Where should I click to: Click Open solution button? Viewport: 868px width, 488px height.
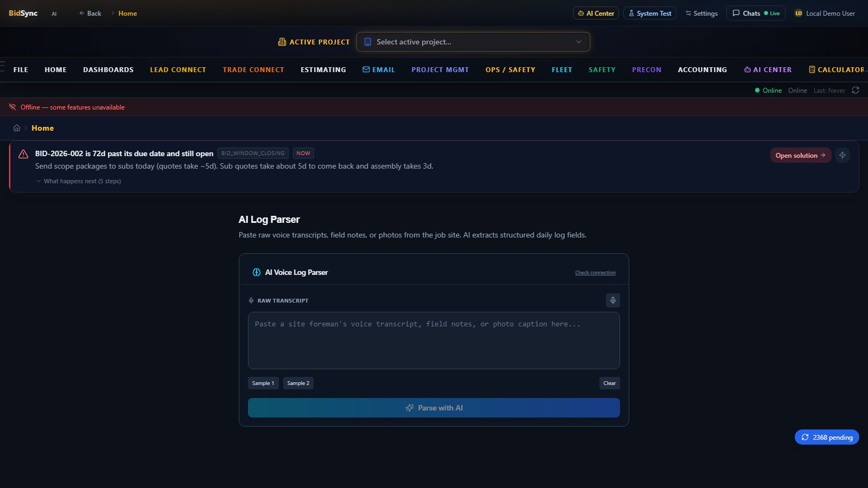click(801, 155)
